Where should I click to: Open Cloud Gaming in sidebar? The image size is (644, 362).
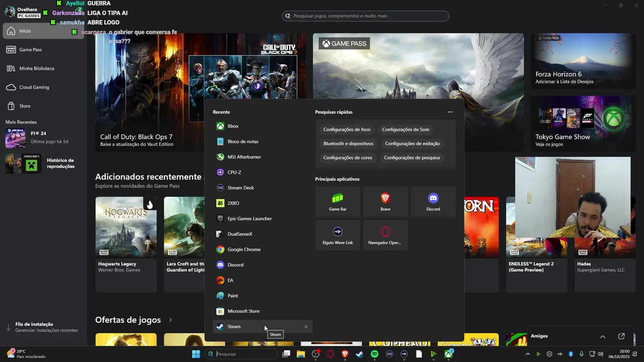(x=43, y=87)
